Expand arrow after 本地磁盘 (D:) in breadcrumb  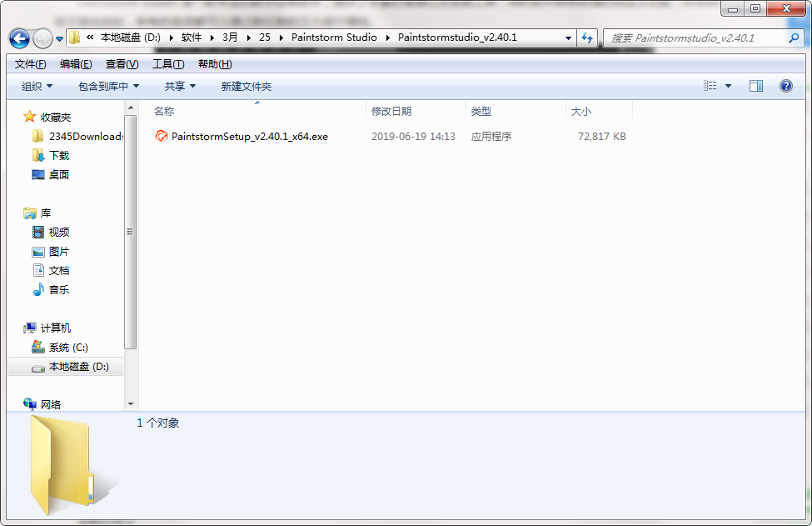[171, 38]
